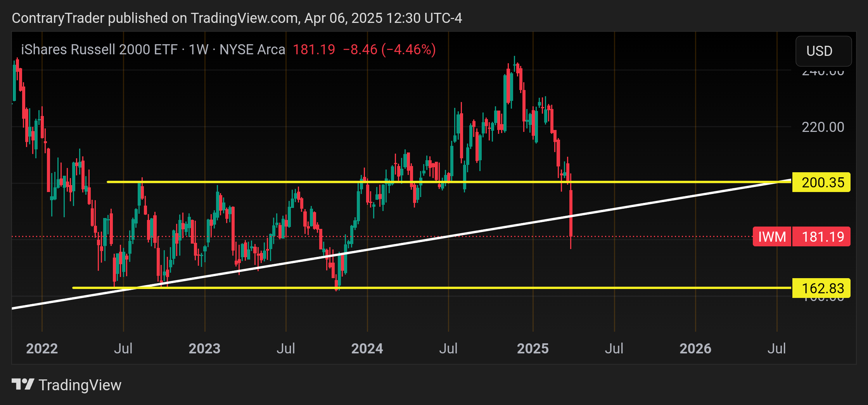Click the −8.46 (−4.46%) change value
868x405 pixels.
pos(389,50)
